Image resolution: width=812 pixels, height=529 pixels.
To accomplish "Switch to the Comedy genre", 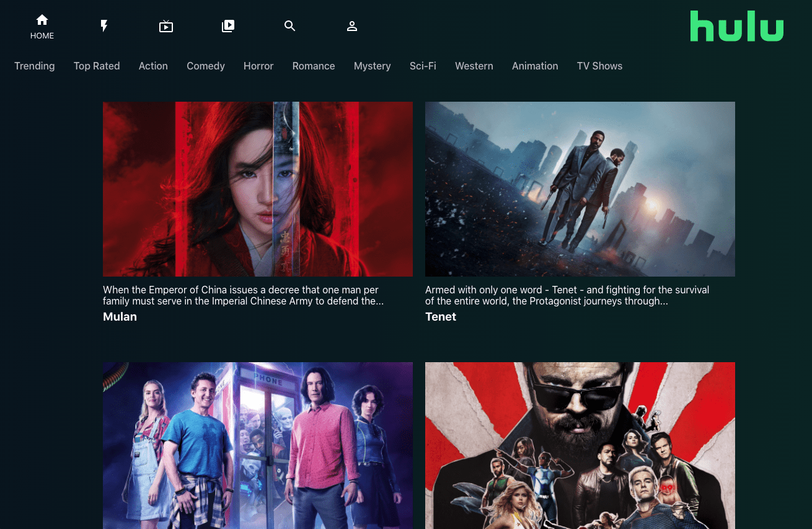I will point(206,66).
